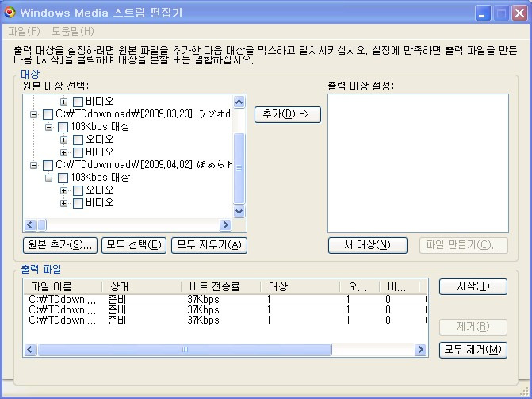Check 103Kbps 대상 under the 2009.04.02 file

click(x=63, y=178)
